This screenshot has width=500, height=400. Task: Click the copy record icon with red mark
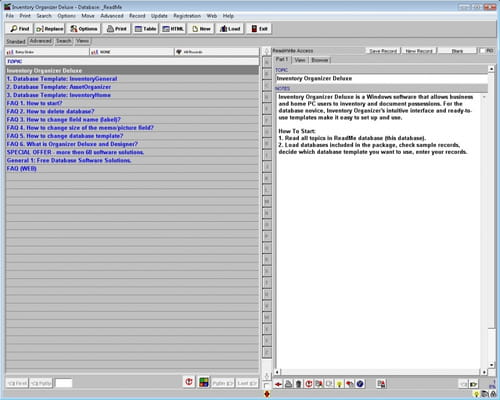pyautogui.click(x=319, y=384)
